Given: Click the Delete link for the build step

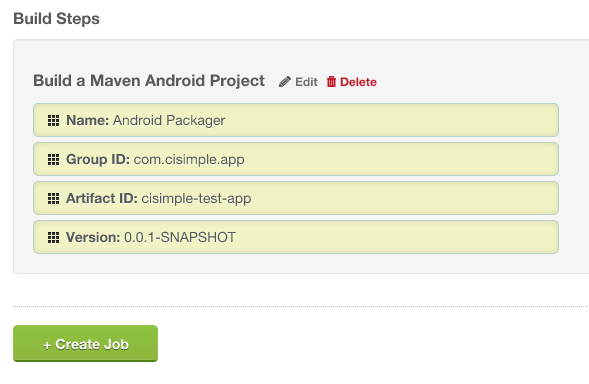Looking at the screenshot, I should pos(352,82).
